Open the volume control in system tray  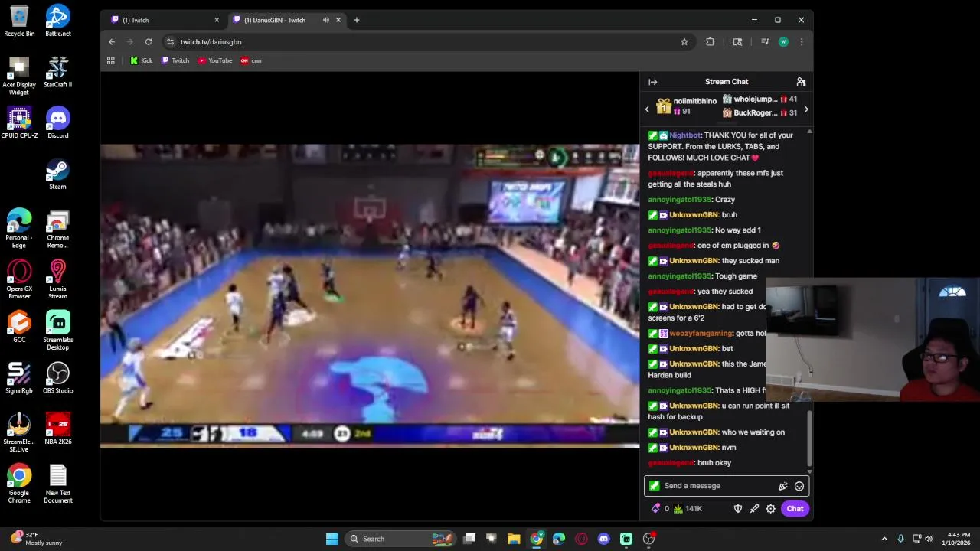[929, 539]
